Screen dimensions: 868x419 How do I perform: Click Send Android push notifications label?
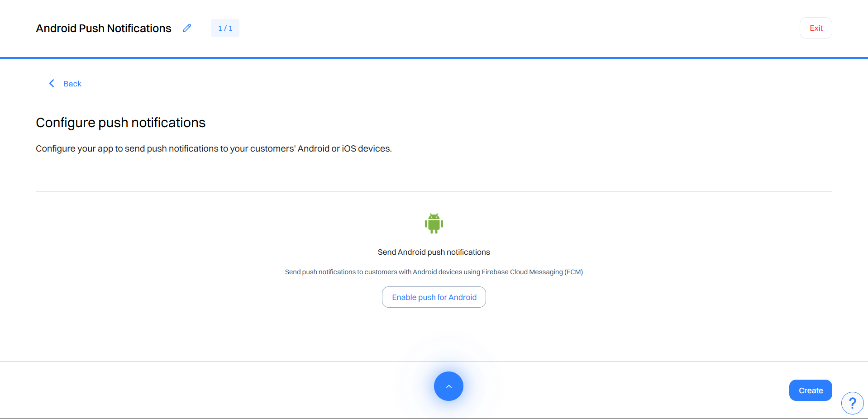[x=434, y=252]
